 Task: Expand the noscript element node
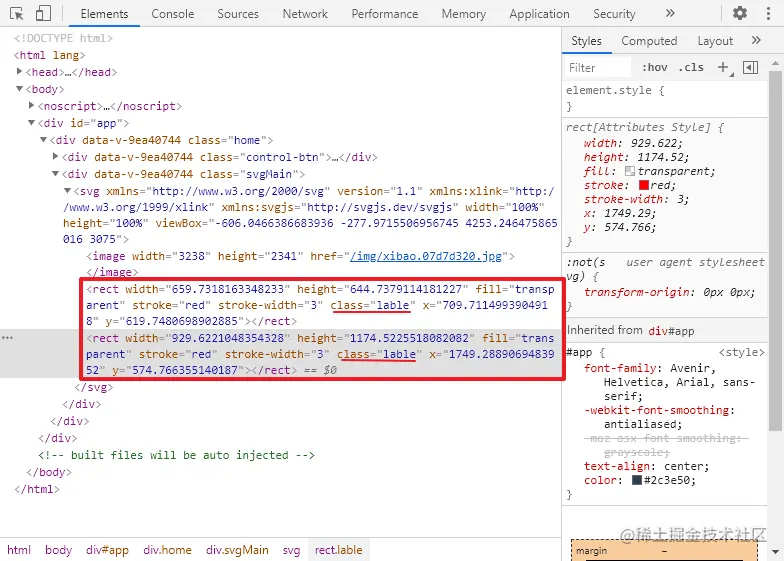pyautogui.click(x=31, y=106)
